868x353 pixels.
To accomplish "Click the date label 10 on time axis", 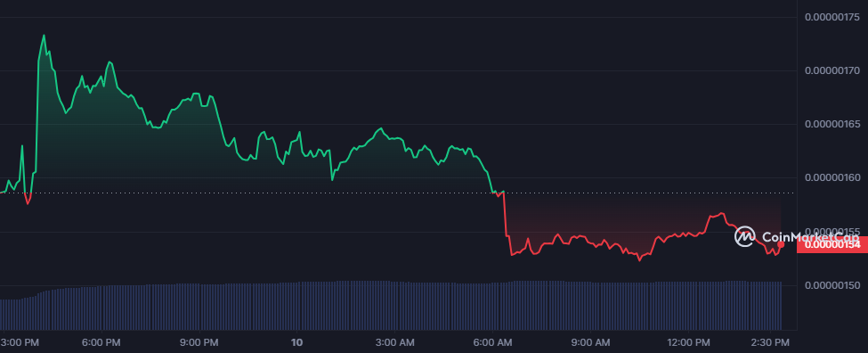I will pos(297,342).
